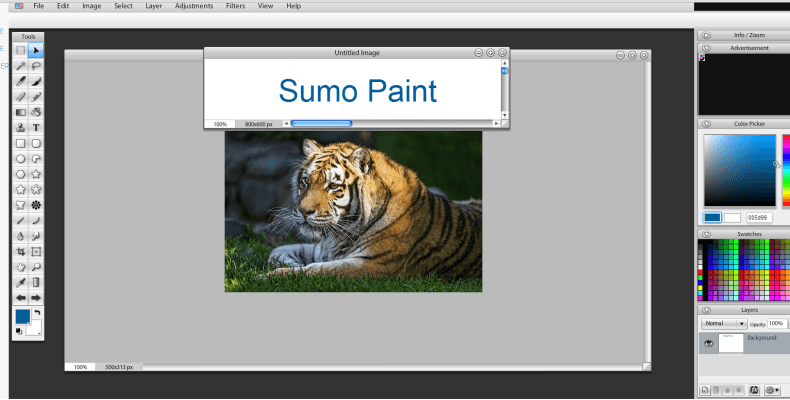The image size is (790, 400).
Task: Select the Symmetry flower tool
Action: pos(36,205)
